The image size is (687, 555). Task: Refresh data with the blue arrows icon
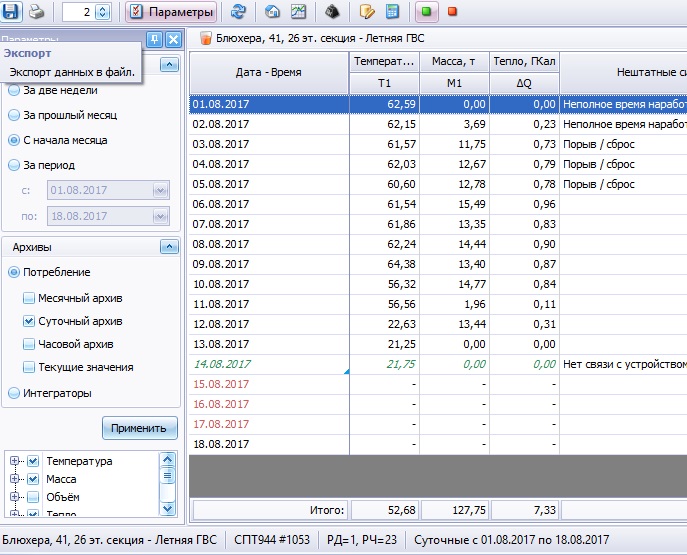point(238,12)
